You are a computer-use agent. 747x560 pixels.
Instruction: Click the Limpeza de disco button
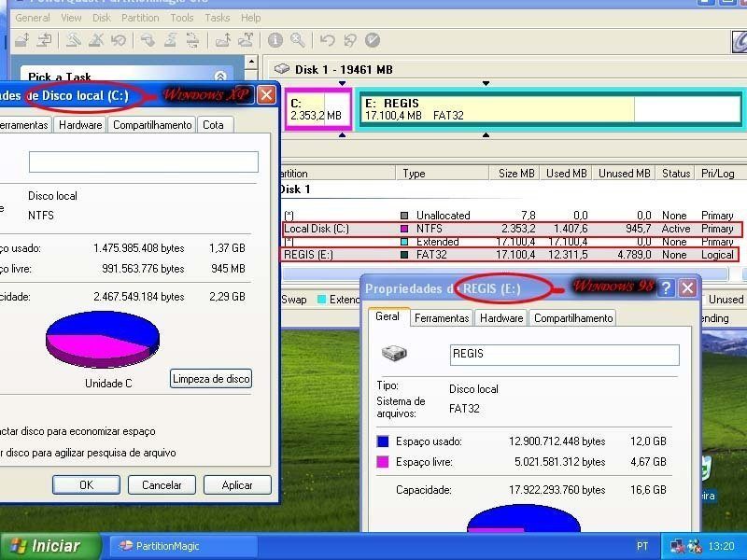click(211, 379)
